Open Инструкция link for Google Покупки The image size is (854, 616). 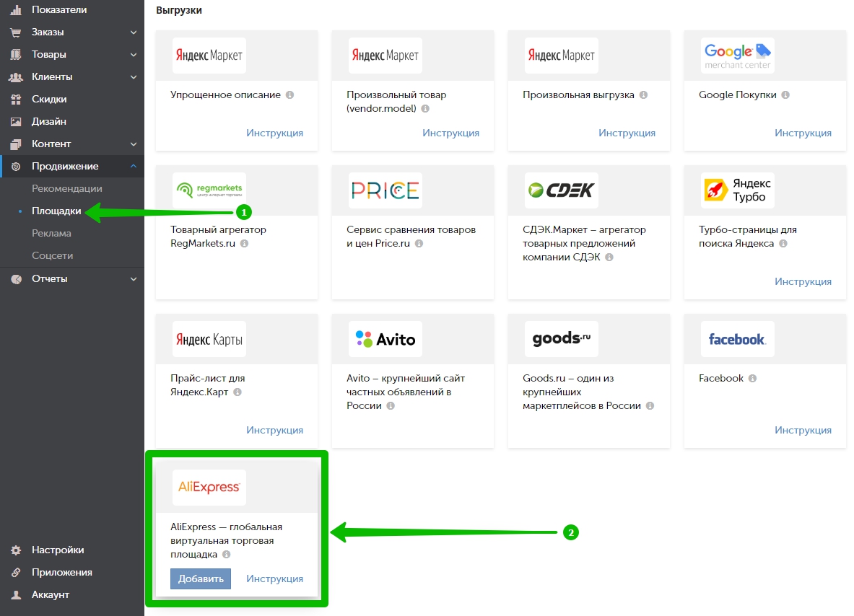point(803,133)
